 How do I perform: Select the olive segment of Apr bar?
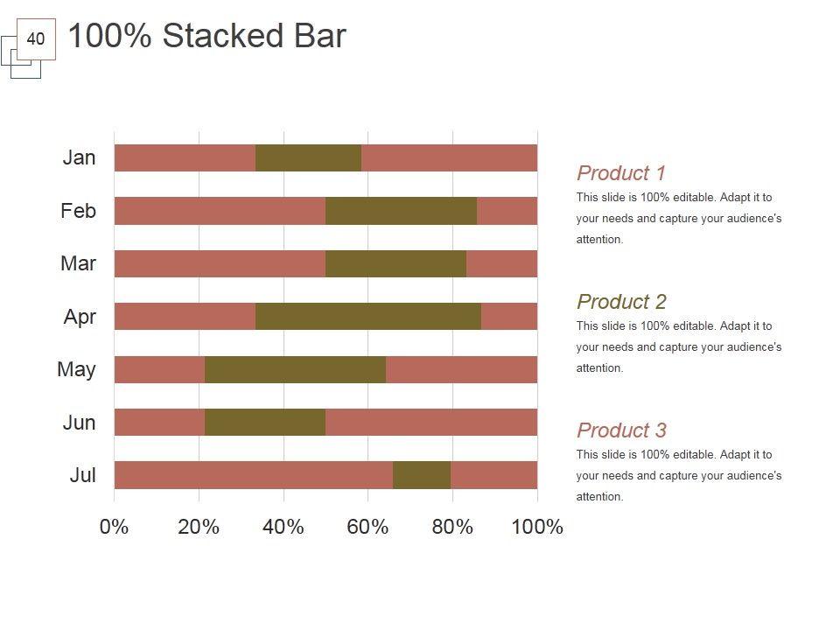[x=367, y=317]
